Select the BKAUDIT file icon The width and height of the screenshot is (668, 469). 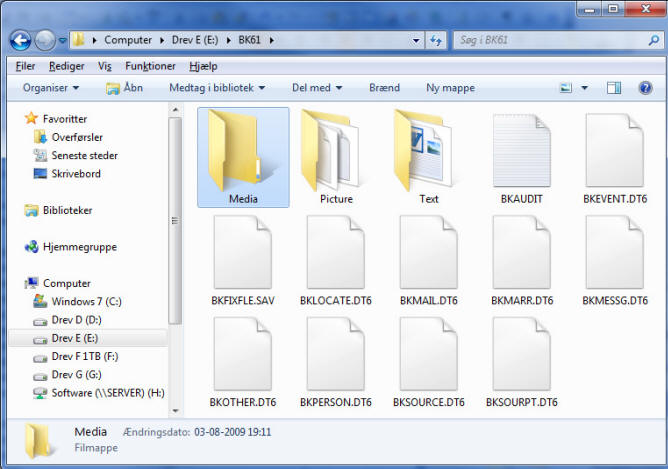pos(522,151)
